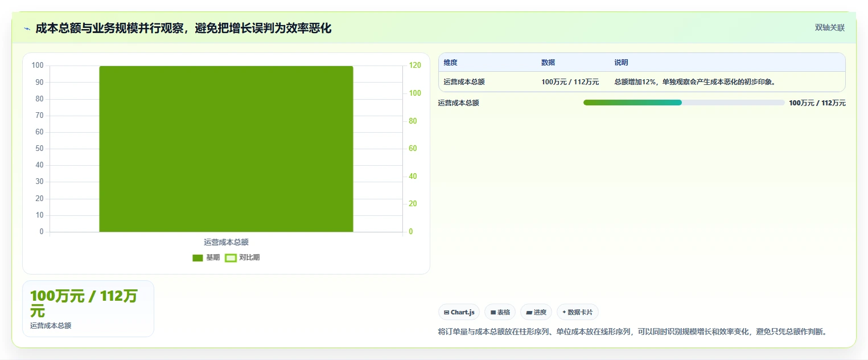
Task: Click the 数据 column header
Action: [x=548, y=63]
